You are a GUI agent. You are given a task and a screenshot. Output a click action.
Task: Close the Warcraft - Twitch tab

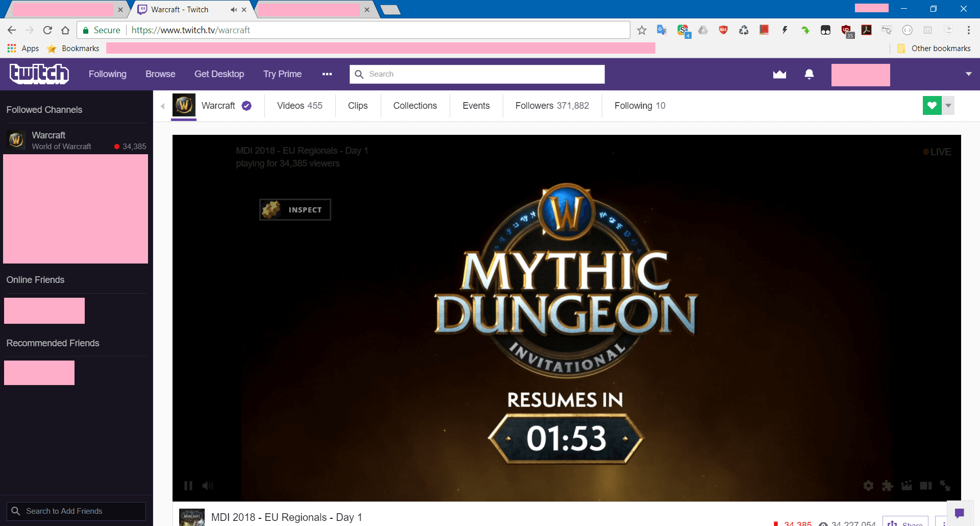pyautogui.click(x=244, y=10)
